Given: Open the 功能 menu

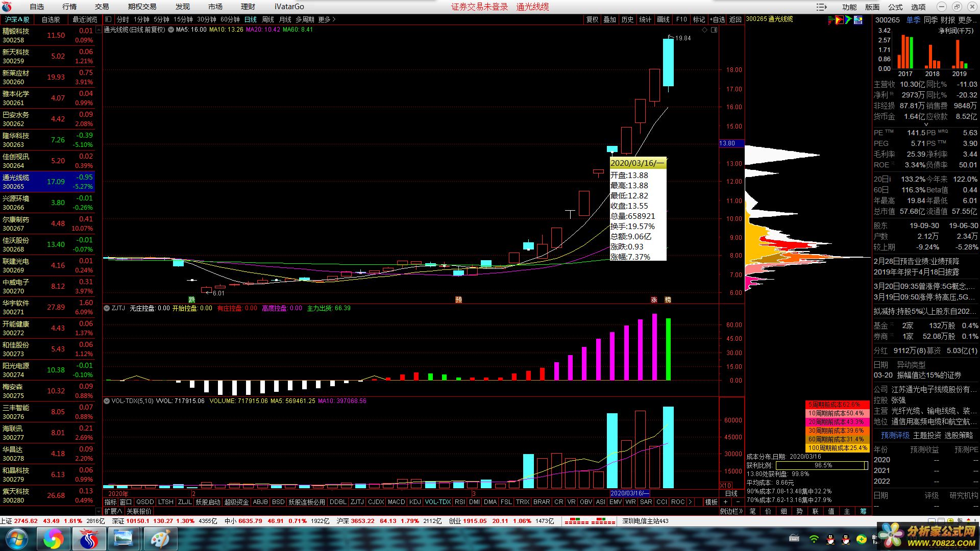Looking at the screenshot, I should click(x=849, y=7).
